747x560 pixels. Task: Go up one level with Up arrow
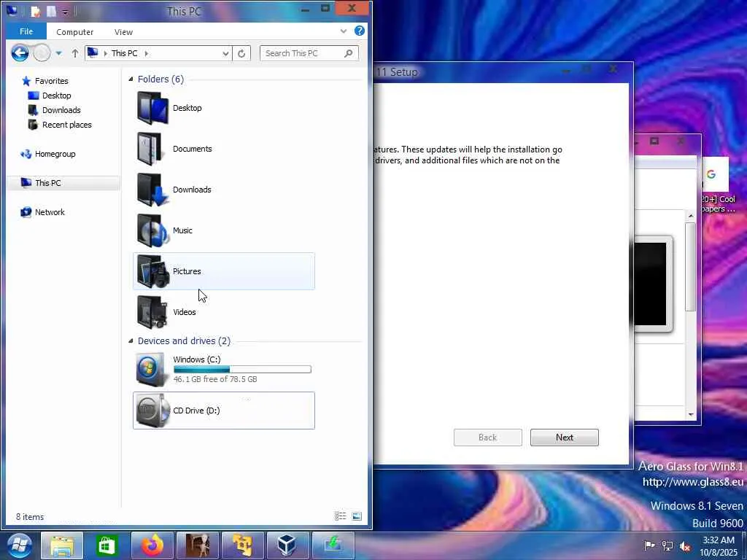[75, 53]
